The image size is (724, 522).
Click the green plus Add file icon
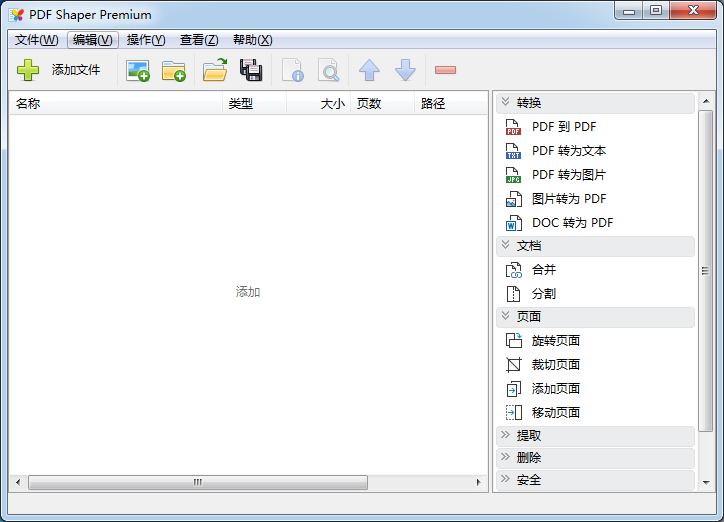[x=28, y=70]
